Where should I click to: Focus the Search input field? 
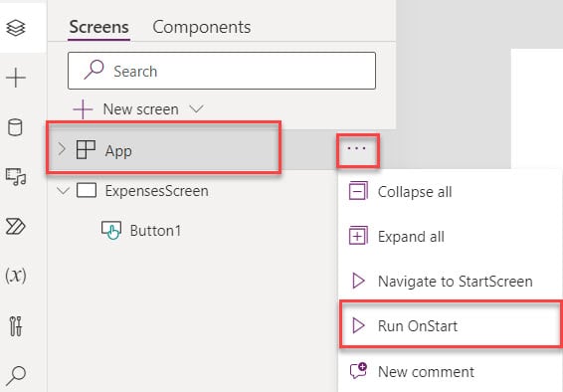222,71
